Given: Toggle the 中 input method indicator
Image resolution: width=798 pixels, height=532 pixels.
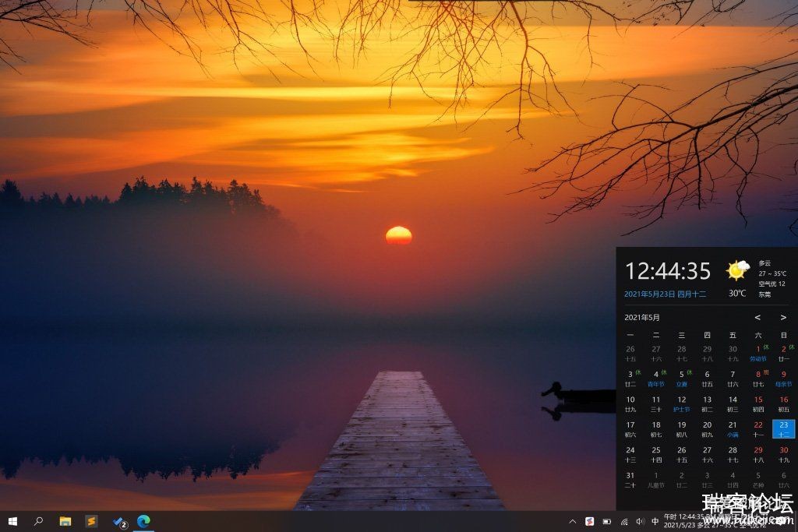Looking at the screenshot, I should pos(655,522).
